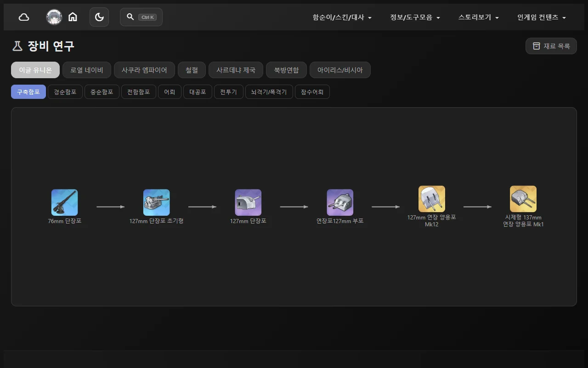
Task: Choose 중순함포 equipment category
Action: (102, 92)
